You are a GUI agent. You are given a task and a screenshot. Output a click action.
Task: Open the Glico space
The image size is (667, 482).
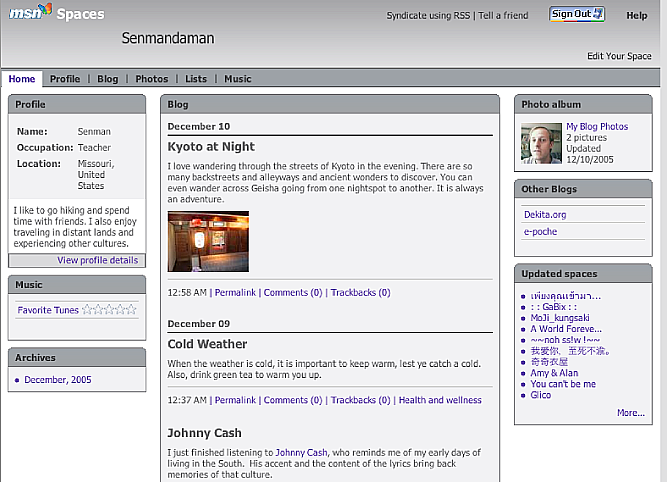541,395
